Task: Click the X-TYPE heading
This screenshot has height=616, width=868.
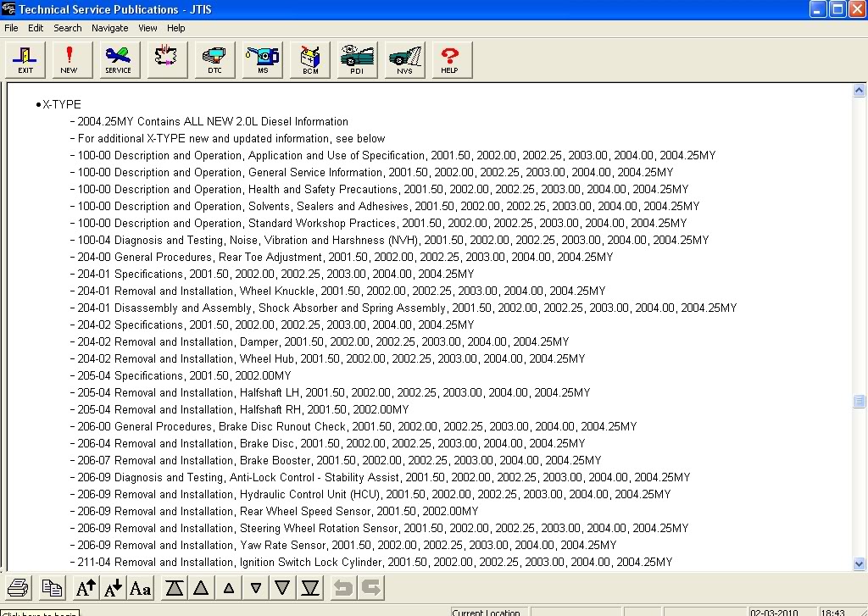Action: tap(61, 104)
